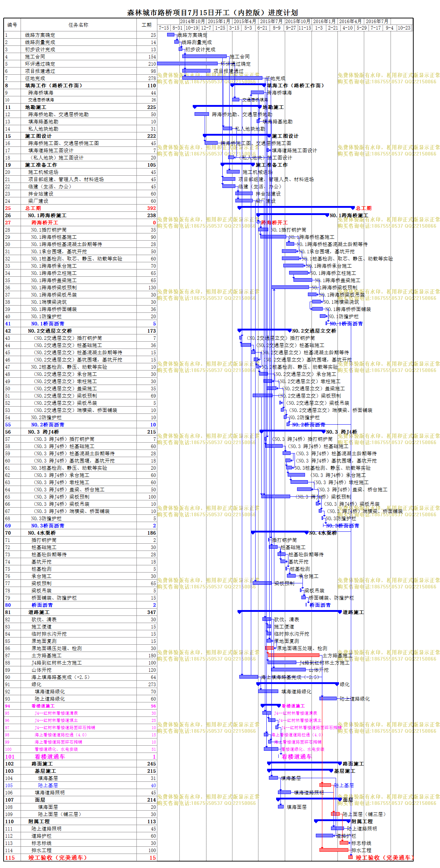Select summary row 81 道路施工 in table
The height and width of the screenshot is (868, 440).
pyautogui.click(x=80, y=612)
